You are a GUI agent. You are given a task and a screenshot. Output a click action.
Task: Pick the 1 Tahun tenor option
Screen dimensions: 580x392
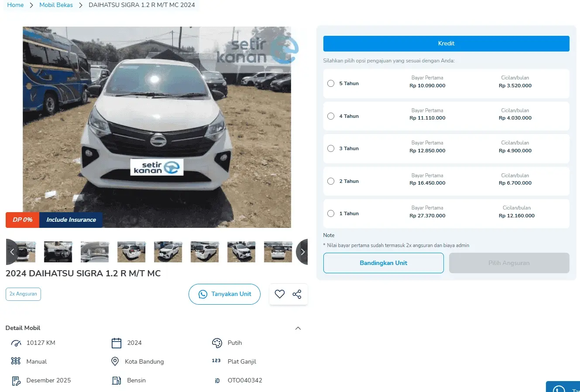(331, 213)
